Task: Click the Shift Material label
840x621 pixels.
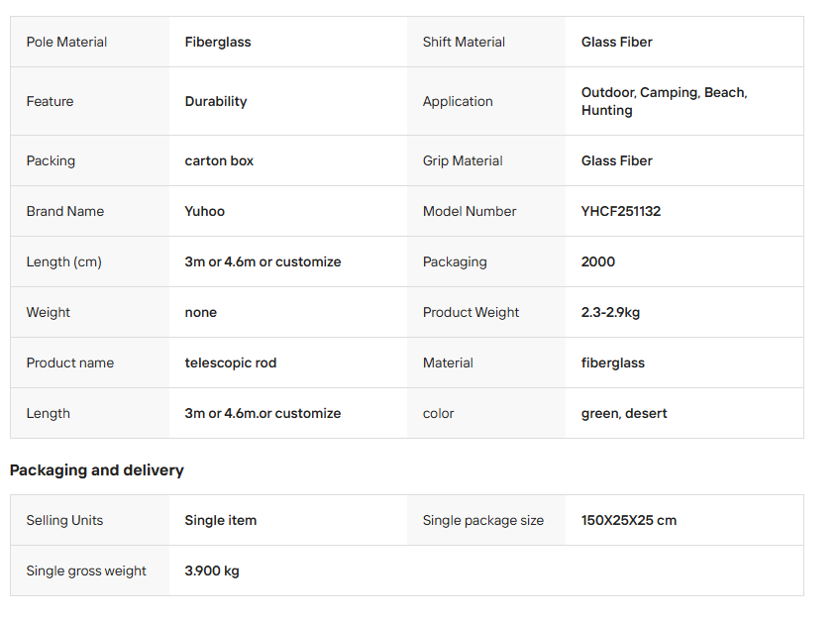Action: (464, 42)
